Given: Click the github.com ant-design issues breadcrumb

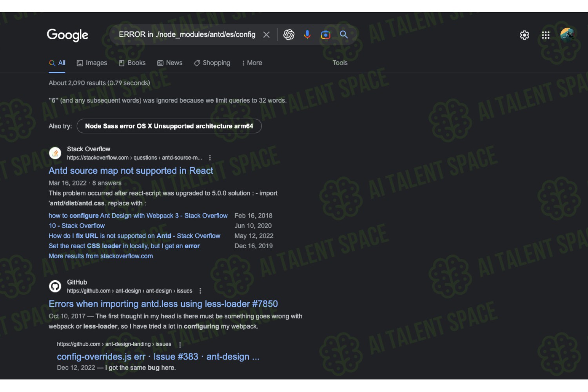Looking at the screenshot, I should click(130, 291).
